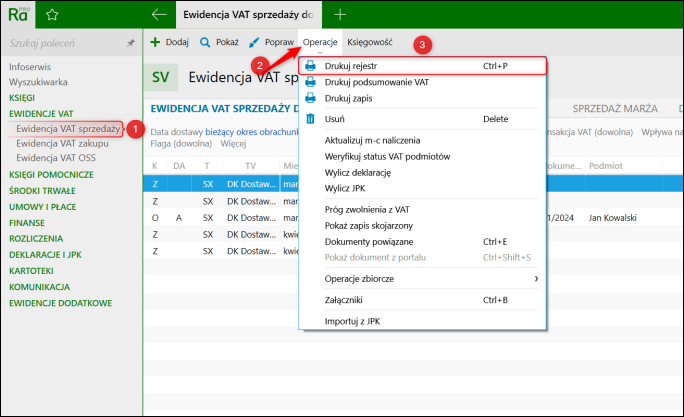
Task: Expand the Operacje zbiorcze submenu
Action: (422, 279)
